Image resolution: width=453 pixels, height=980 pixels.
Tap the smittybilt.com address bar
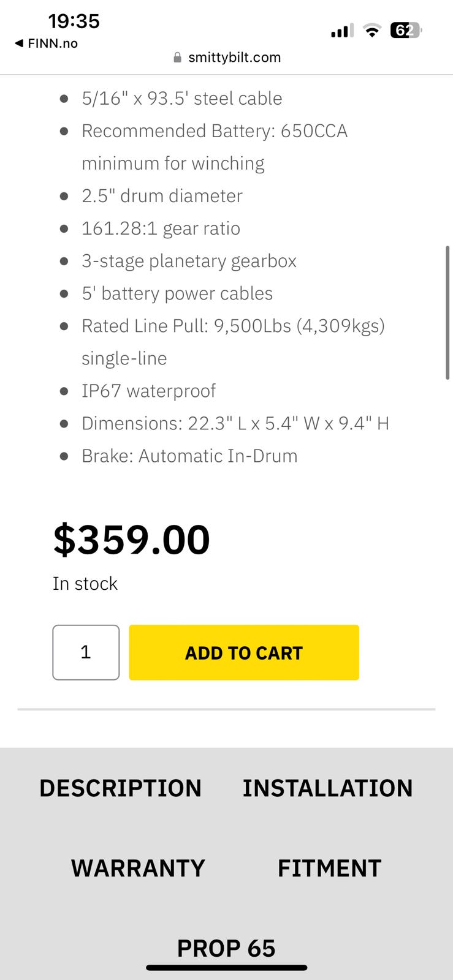point(227,58)
